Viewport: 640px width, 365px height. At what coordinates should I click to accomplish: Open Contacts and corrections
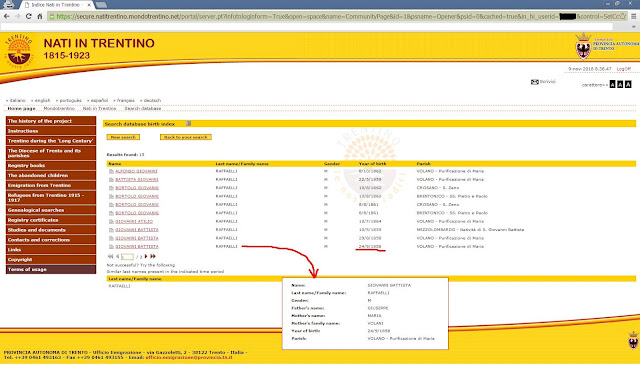(x=51, y=240)
